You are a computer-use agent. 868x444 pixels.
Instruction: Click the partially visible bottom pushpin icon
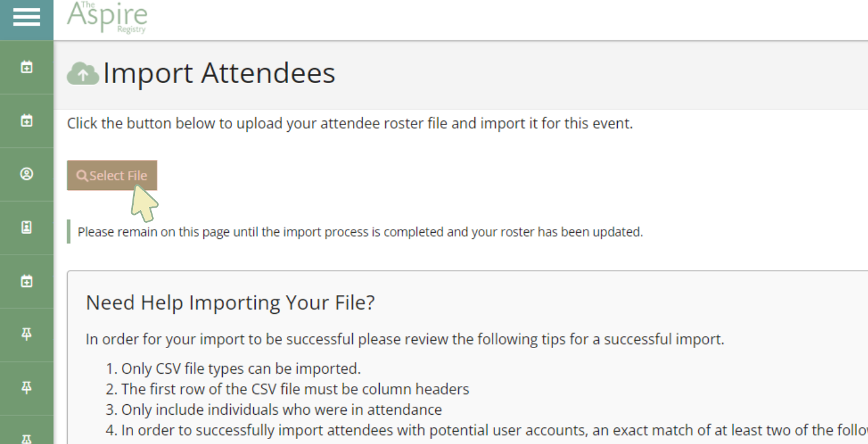point(26,439)
